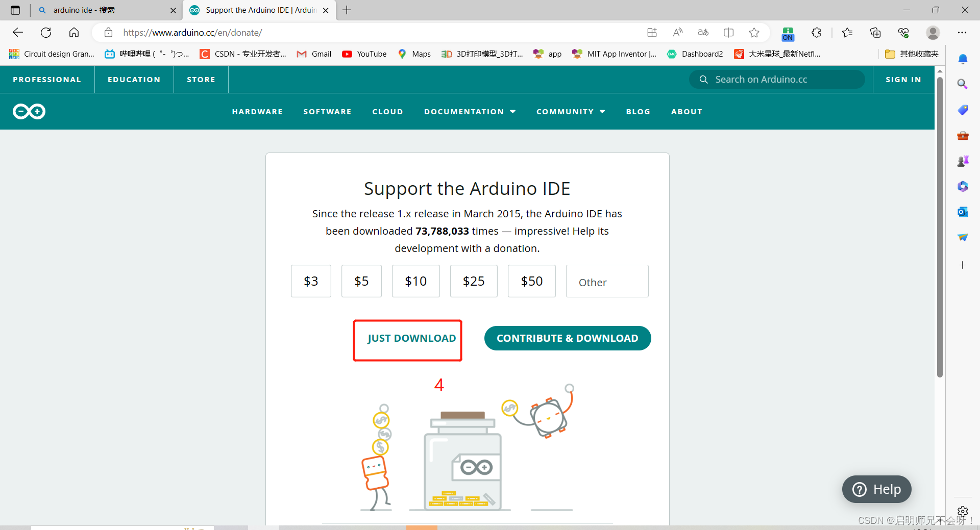Open the sidebar paper plane Drop icon

(963, 237)
